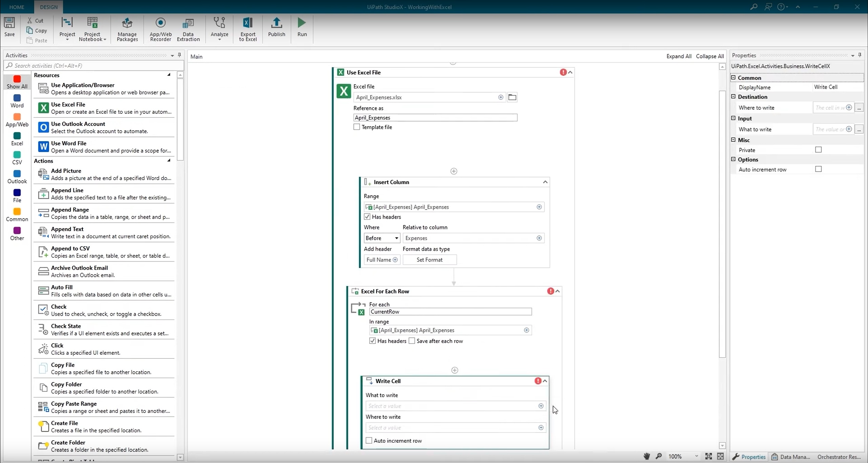868x463 pixels.
Task: Click the pan hand tool in the status bar
Action: click(x=647, y=456)
